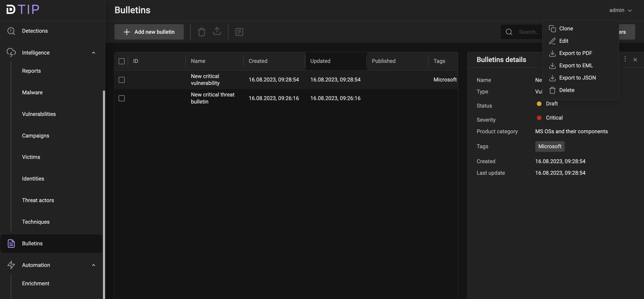Screen dimensions: 644x299
Task: Open the three-dot menu in Bulletins details
Action: [625, 59]
